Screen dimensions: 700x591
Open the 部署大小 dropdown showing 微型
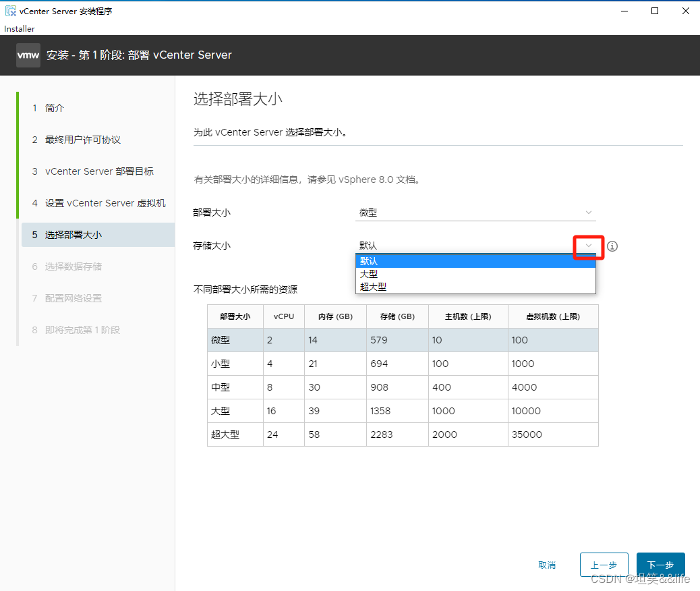click(x=476, y=213)
